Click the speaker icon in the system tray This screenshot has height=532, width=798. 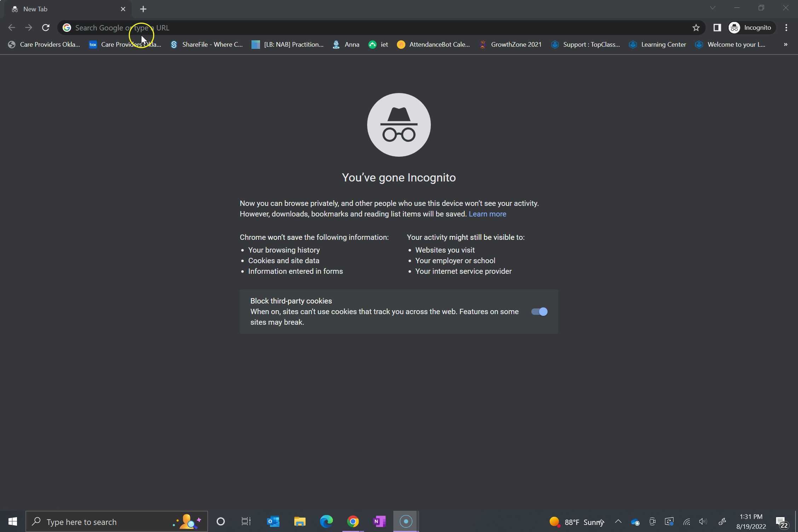702,521
